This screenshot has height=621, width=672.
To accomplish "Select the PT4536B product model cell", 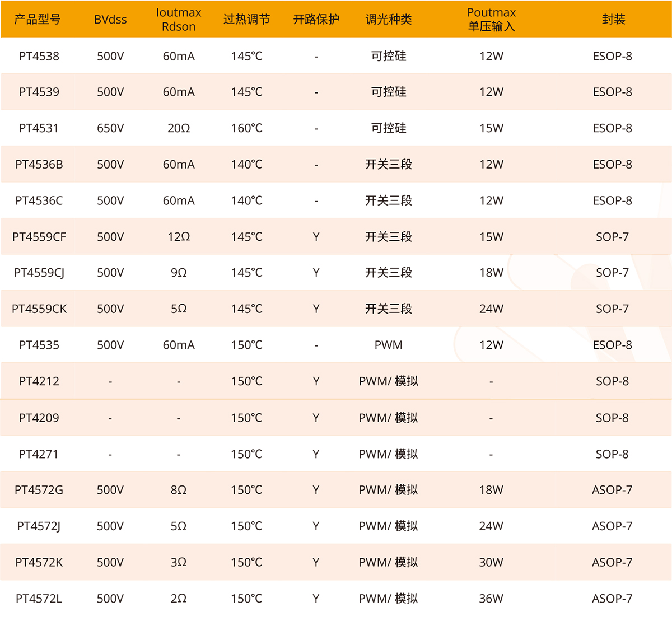I will point(39,165).
